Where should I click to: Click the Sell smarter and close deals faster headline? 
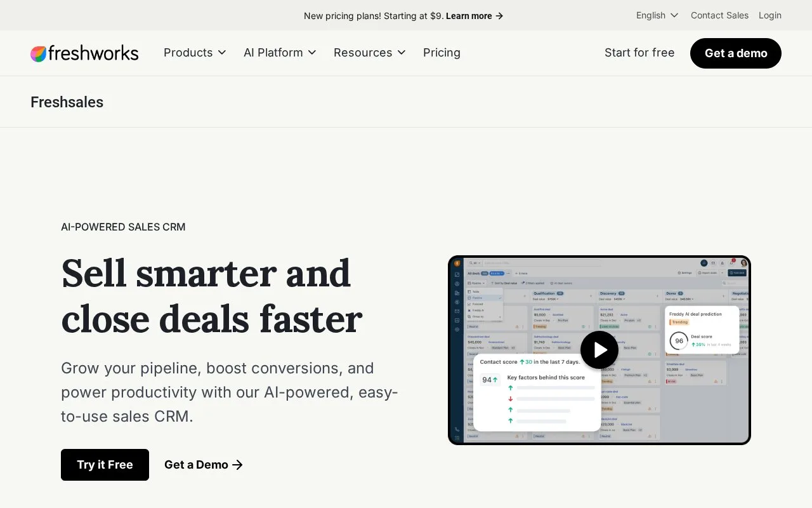[x=212, y=296]
